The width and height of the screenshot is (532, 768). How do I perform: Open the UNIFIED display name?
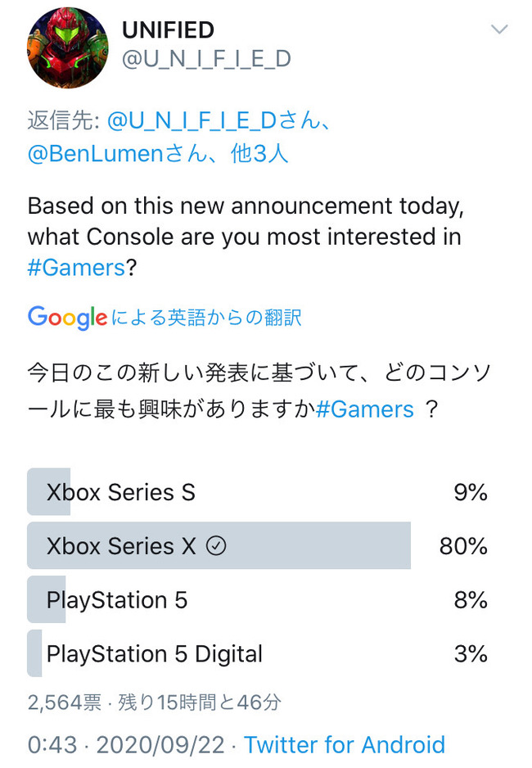click(x=168, y=30)
